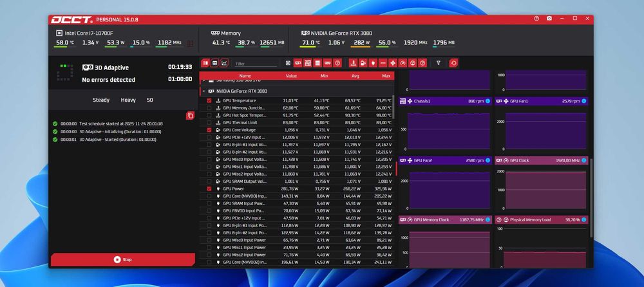Open info for Physical Memory Load graph
This screenshot has width=644, height=287.
click(x=583, y=219)
